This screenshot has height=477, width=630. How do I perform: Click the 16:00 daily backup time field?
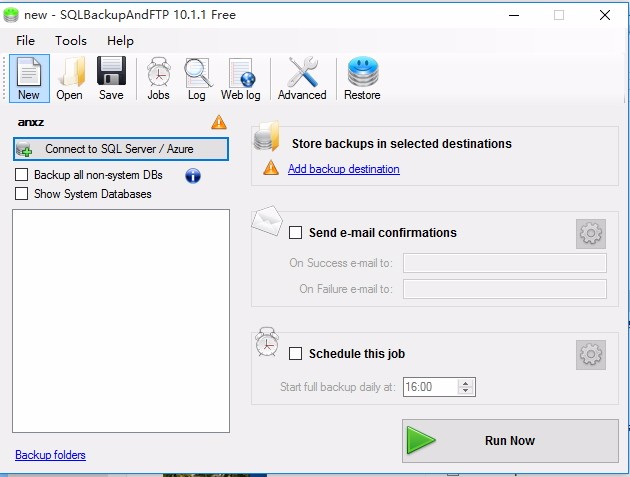click(x=430, y=387)
